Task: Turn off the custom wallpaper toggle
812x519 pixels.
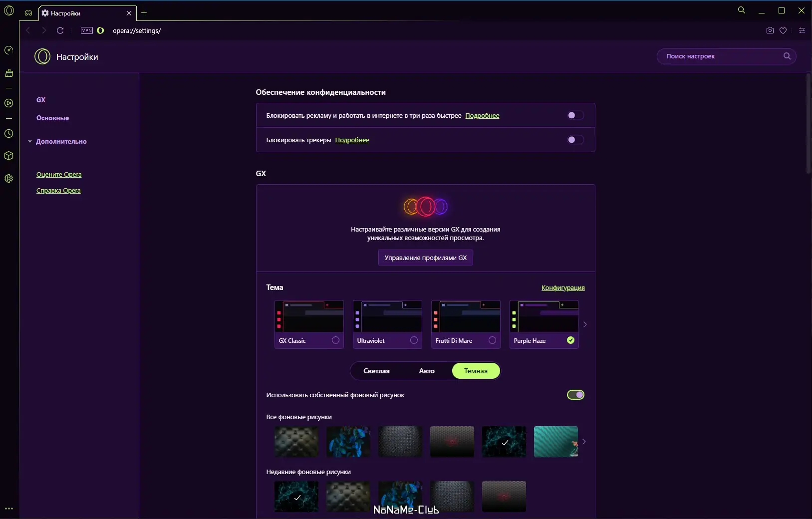Action: (575, 395)
